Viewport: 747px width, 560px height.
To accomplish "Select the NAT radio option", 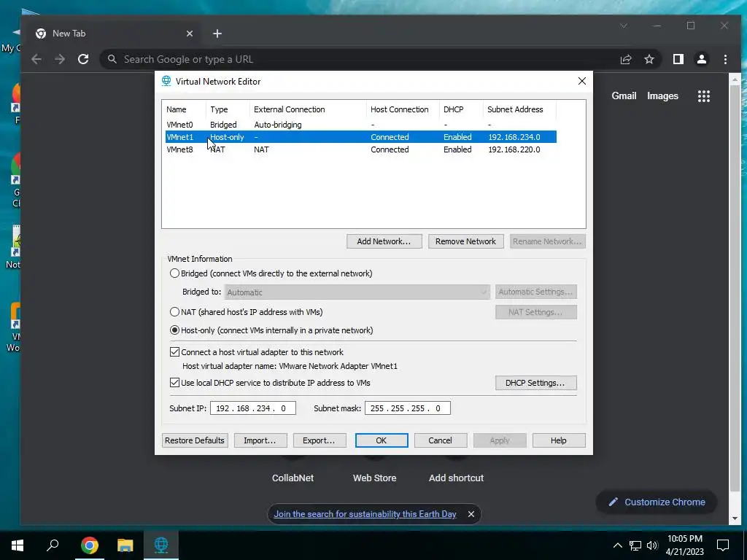I will point(175,312).
